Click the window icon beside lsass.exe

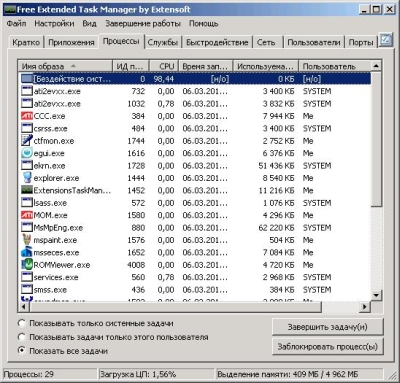[x=27, y=203]
